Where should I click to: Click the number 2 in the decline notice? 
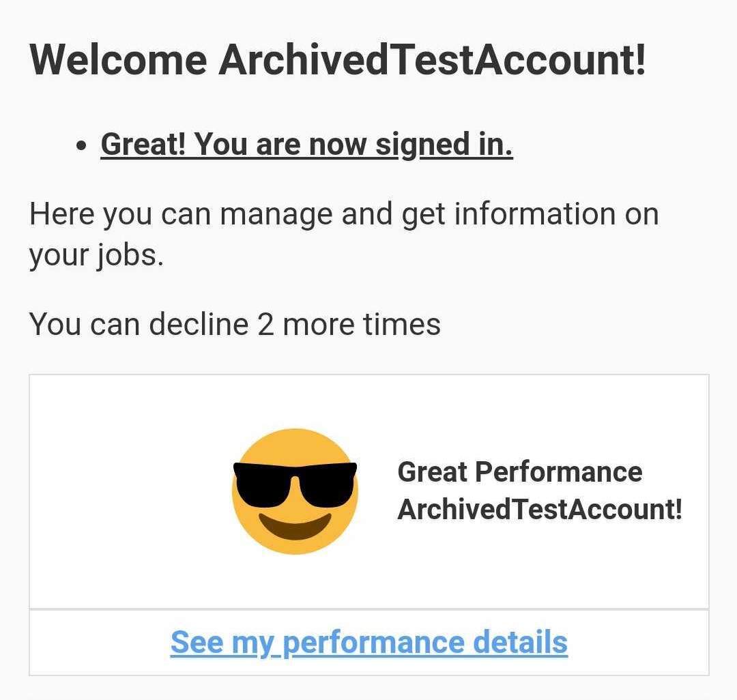[x=265, y=324]
